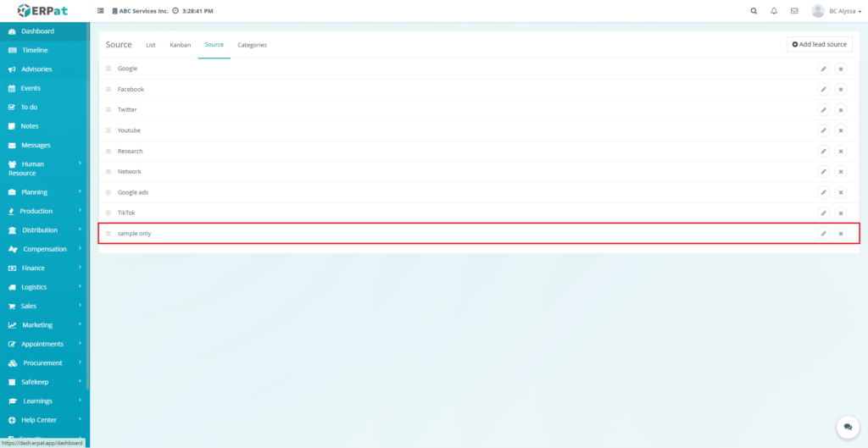The height and width of the screenshot is (448, 868).
Task: Edit the sample only lead source
Action: 824,234
